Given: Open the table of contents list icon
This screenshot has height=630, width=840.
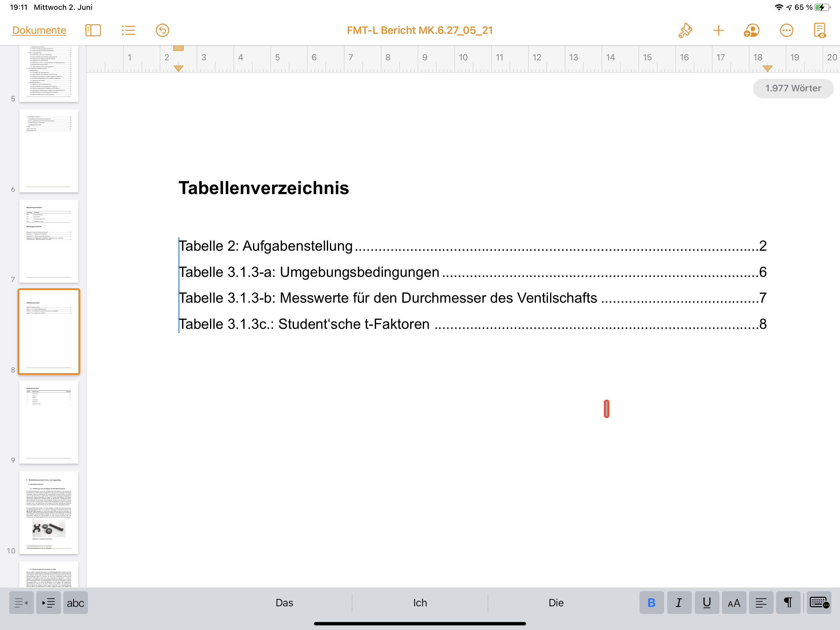Looking at the screenshot, I should [x=128, y=30].
